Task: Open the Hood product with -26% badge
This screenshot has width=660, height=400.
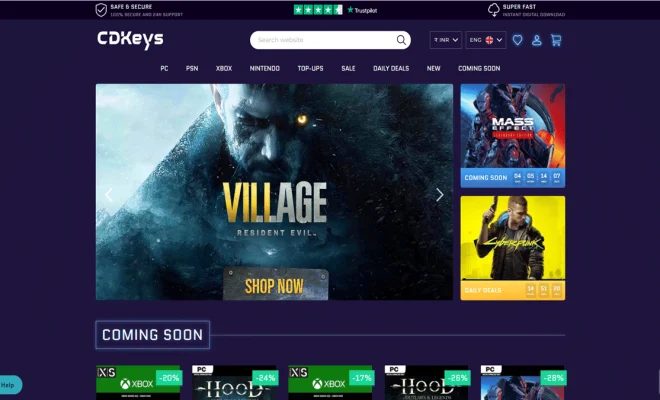Action: pos(427,382)
